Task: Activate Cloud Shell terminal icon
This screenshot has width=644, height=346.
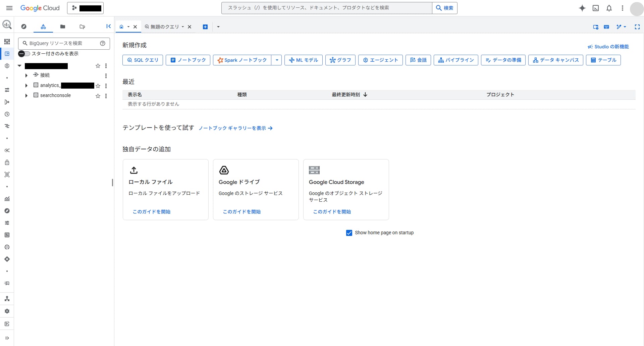Action: 596,8
